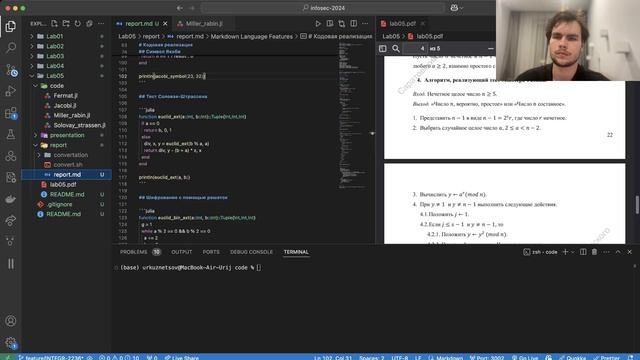Create a new folder in Explorer header

[66, 24]
